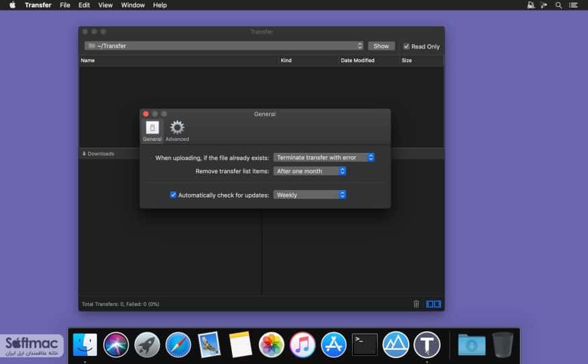Open Photos from the dock
This screenshot has height=364, width=588.
(x=272, y=344)
